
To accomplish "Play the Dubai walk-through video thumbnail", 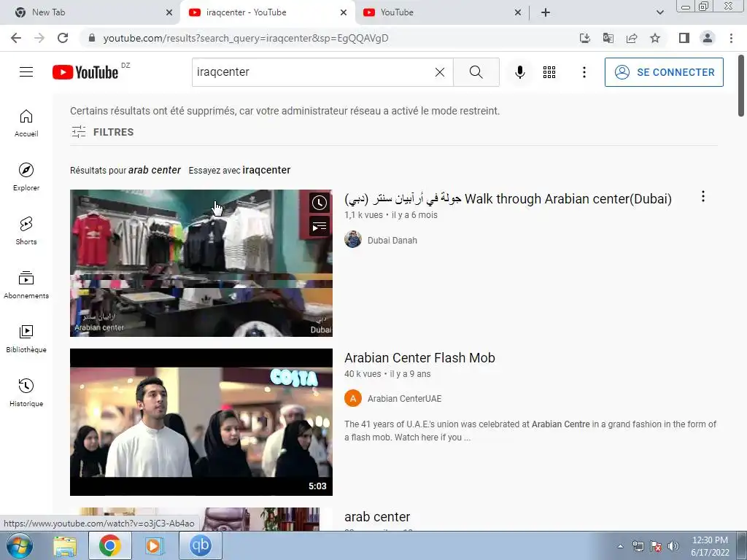I will (x=201, y=262).
